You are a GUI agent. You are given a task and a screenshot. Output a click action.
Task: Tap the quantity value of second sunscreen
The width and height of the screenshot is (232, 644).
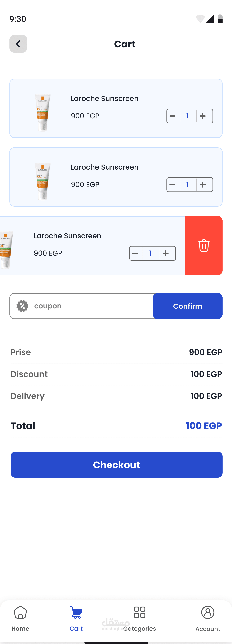point(188,185)
